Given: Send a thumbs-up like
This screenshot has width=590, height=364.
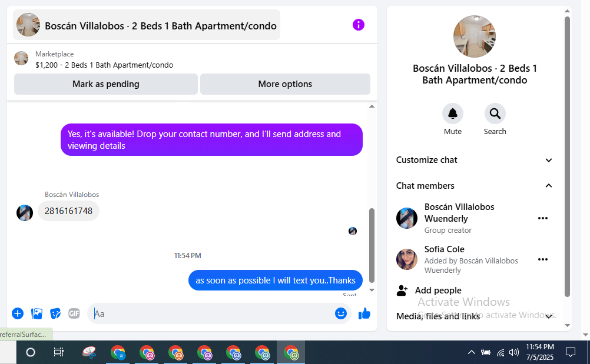Looking at the screenshot, I should pyautogui.click(x=364, y=313).
